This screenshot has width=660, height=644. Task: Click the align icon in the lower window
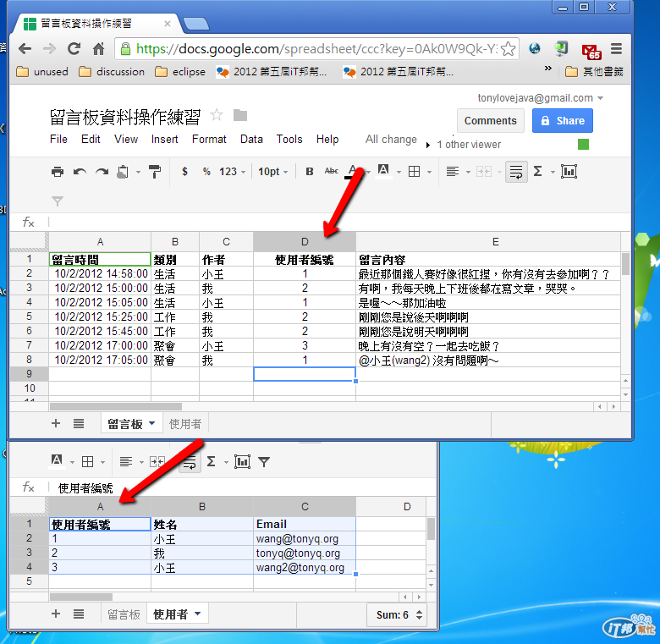pos(126,462)
